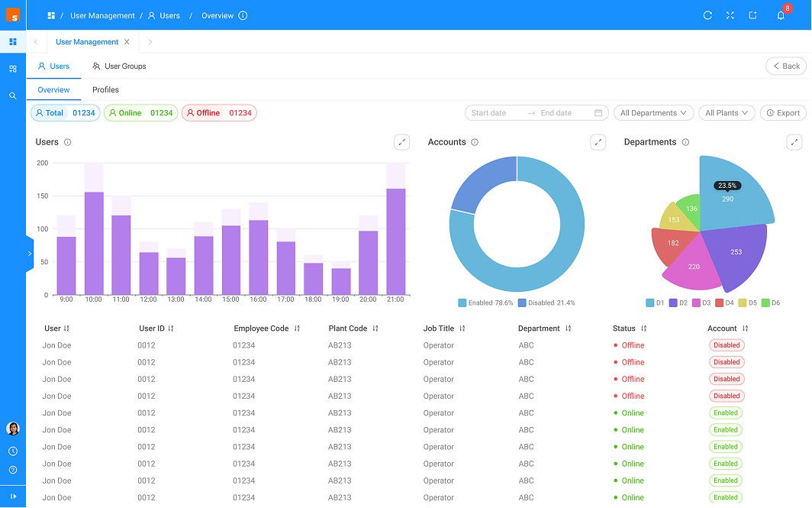Expand the Departments chart panel

click(794, 142)
